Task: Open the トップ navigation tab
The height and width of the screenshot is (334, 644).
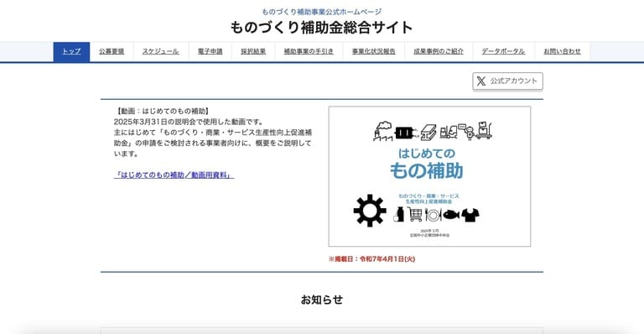Action: click(x=71, y=52)
